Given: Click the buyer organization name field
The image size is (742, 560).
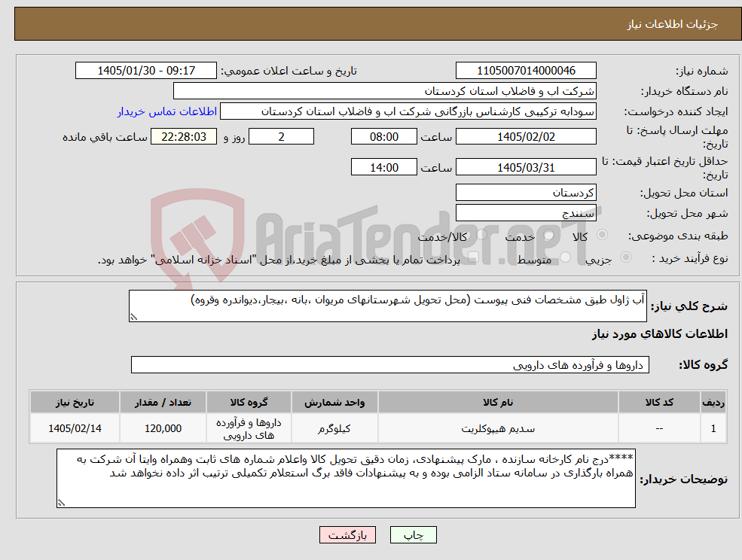Looking at the screenshot, I should [x=385, y=91].
